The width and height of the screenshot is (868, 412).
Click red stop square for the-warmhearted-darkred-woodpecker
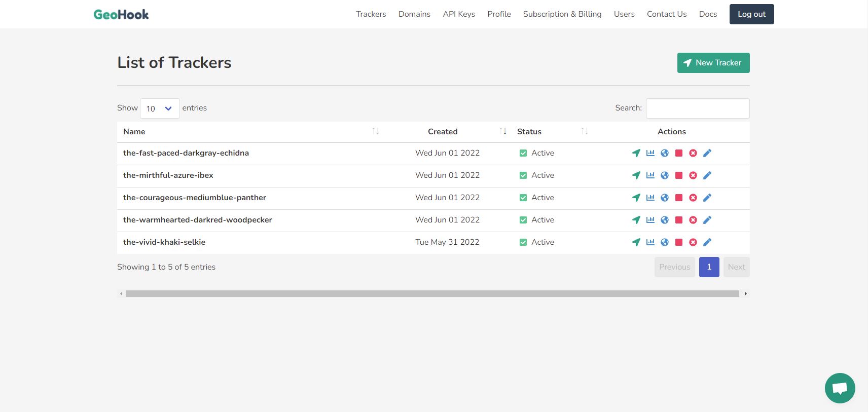click(x=679, y=220)
